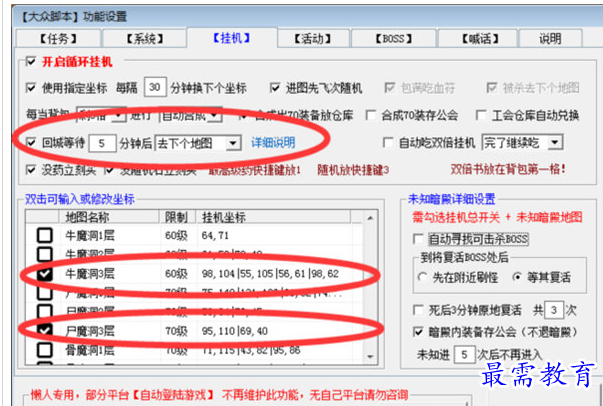Select the 64,71 coordinate cell

point(215,235)
